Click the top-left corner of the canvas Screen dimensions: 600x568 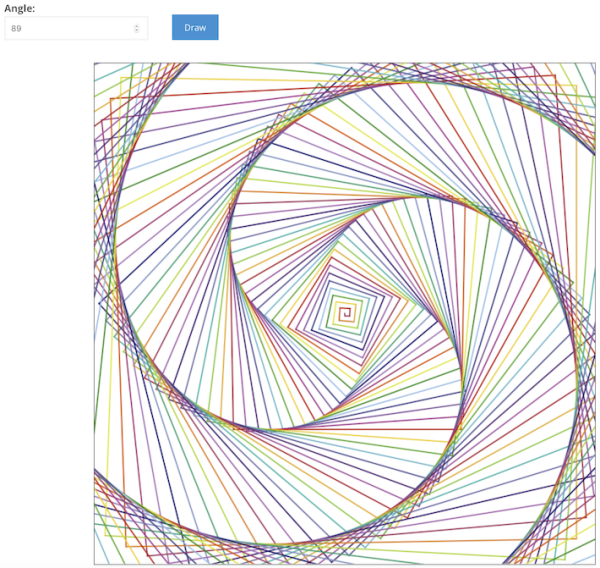coord(96,65)
